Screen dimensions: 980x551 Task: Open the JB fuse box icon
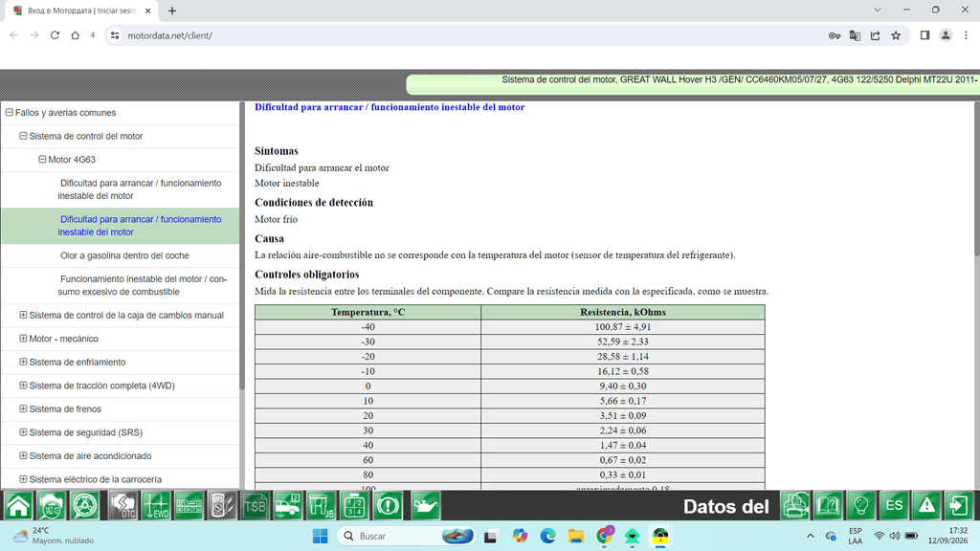coord(322,505)
